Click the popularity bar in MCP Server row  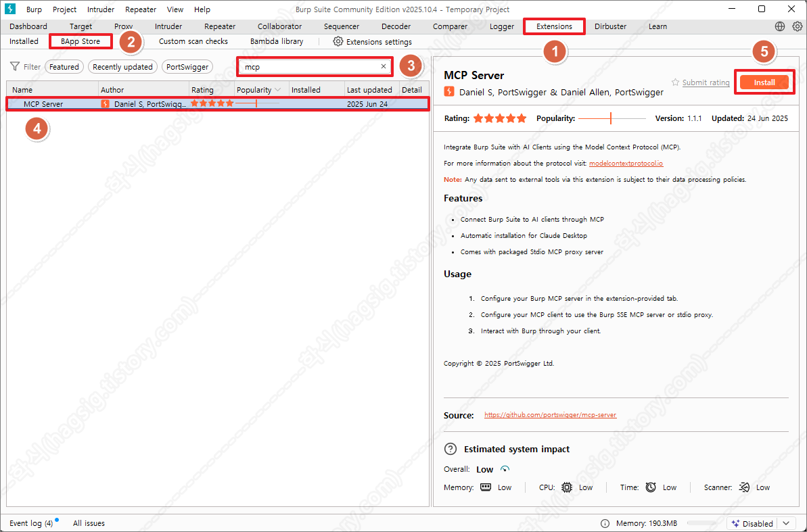(257, 103)
